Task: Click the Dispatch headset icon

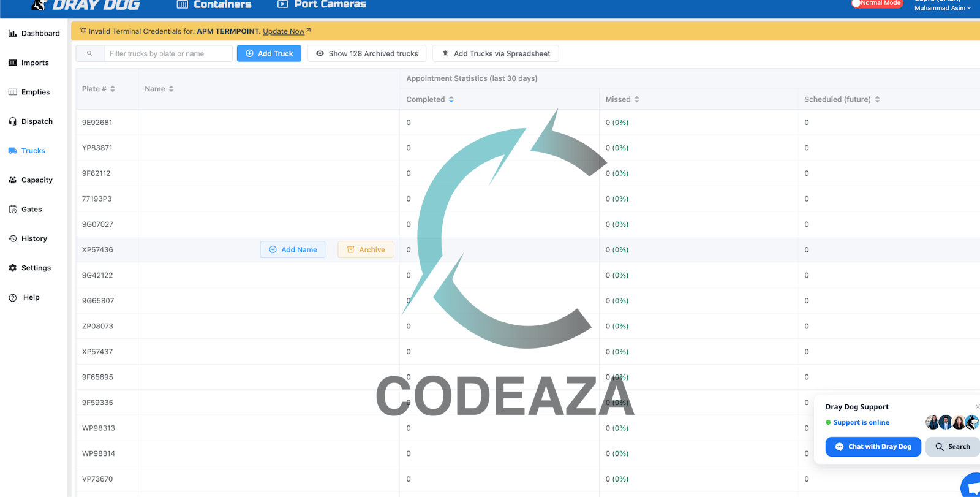Action: [x=13, y=121]
